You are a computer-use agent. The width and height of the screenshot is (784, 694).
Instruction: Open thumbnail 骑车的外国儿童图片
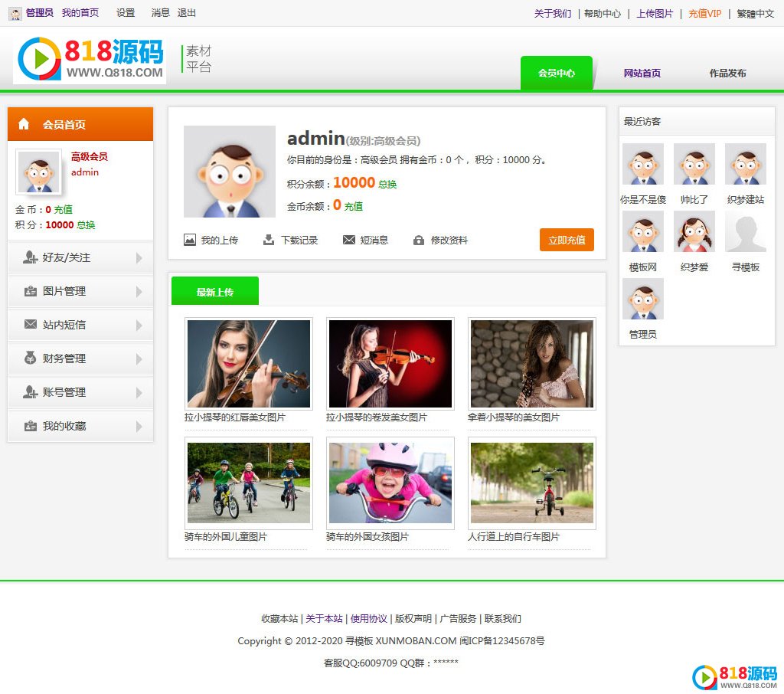point(249,483)
